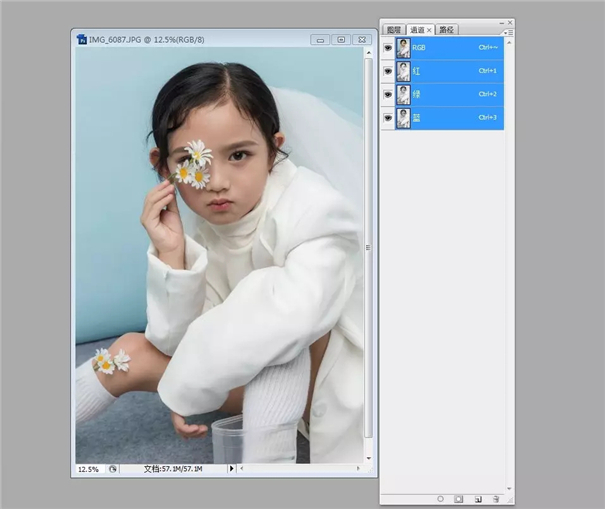Open the Channels panel flyout menu
The width and height of the screenshot is (605, 509).
coord(509,33)
